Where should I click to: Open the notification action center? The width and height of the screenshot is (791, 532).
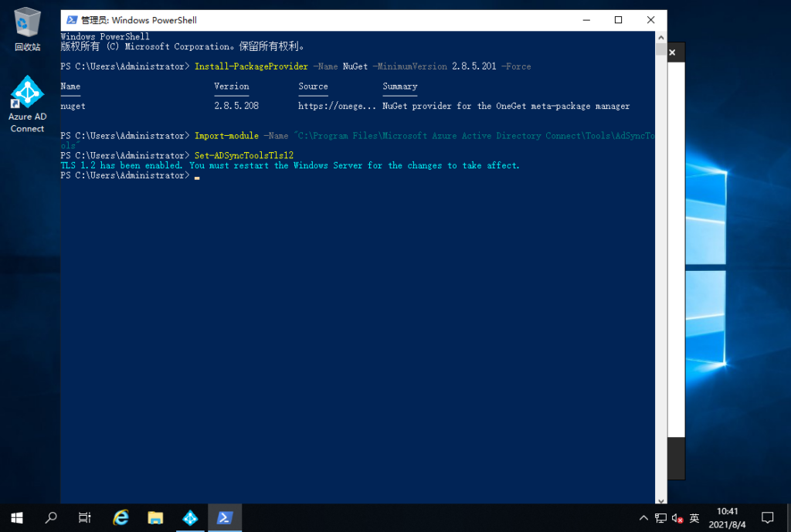pyautogui.click(x=768, y=518)
